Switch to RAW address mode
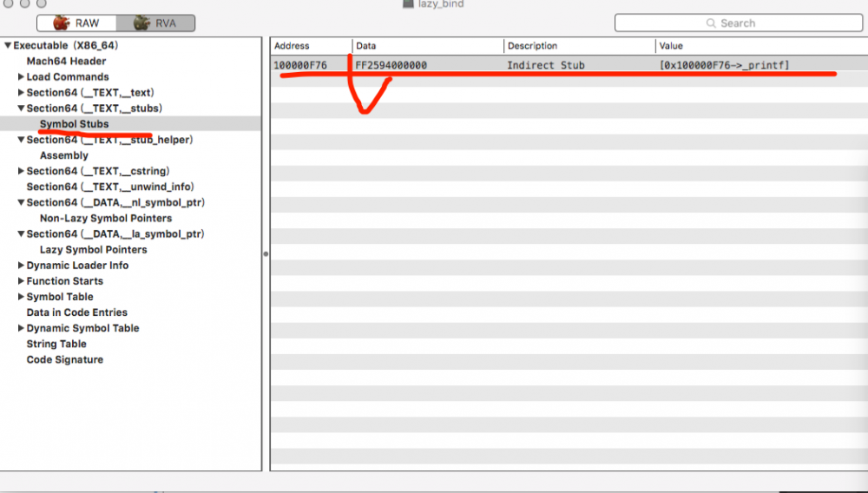This screenshot has width=868, height=493. click(76, 23)
